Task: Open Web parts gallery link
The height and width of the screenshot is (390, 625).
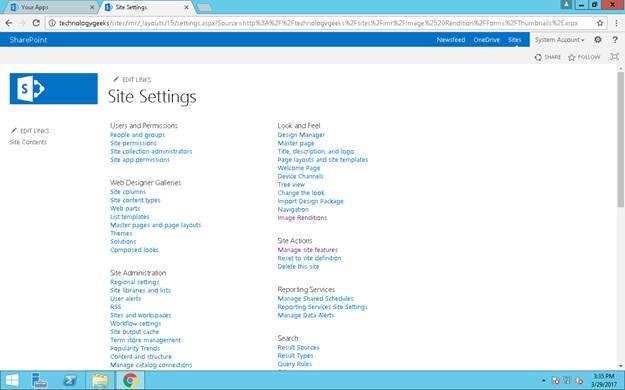Action: 125,209
